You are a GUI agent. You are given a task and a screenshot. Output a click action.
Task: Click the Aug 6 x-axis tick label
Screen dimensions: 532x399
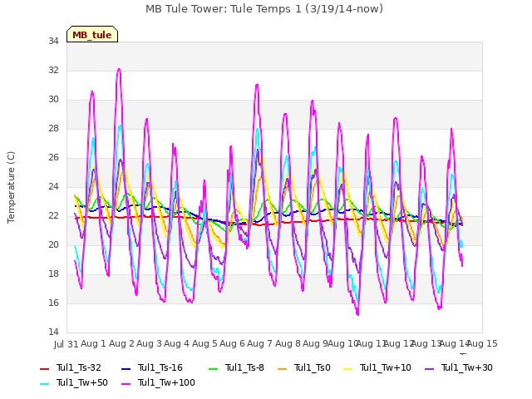tap(232, 343)
